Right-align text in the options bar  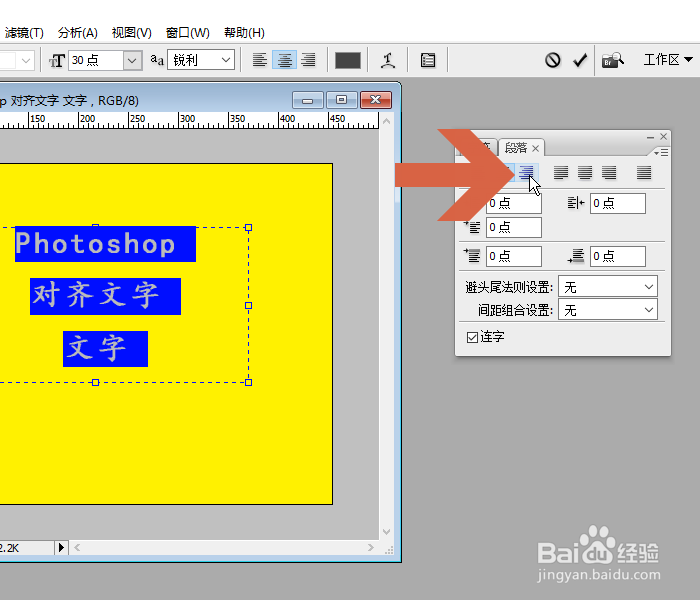308,60
